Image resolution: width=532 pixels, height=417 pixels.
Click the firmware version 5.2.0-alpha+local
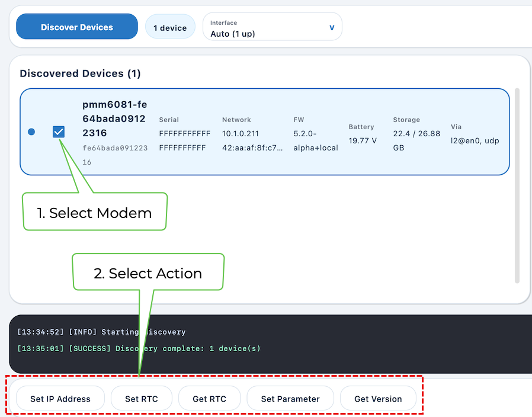click(x=316, y=141)
